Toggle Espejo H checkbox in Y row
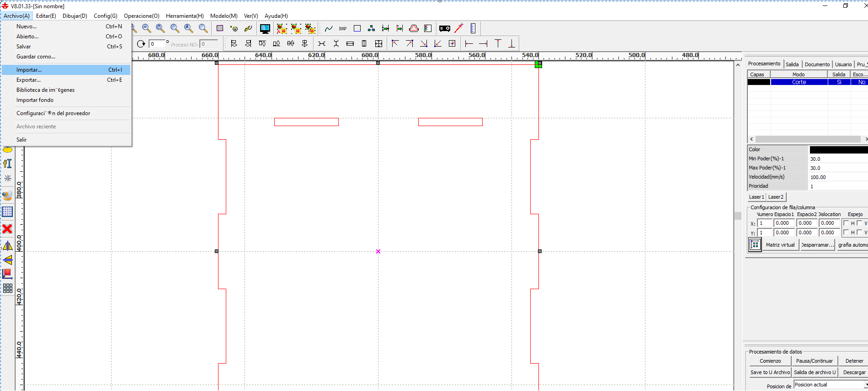 [x=846, y=232]
